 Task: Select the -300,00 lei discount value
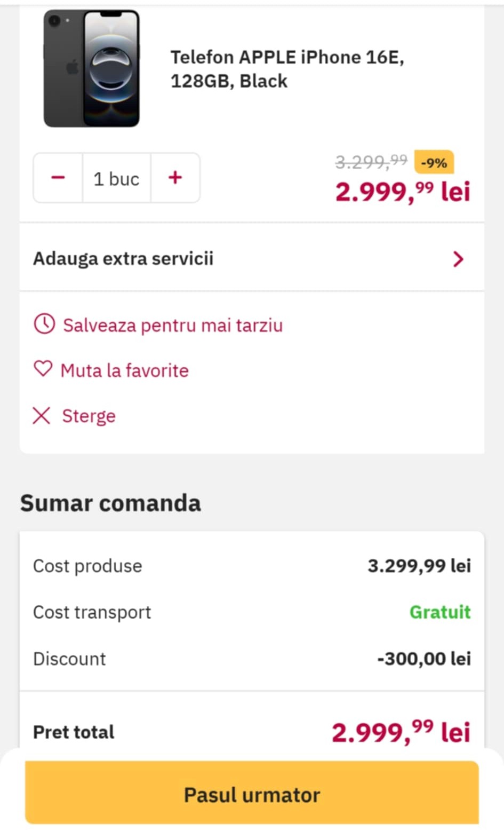coord(424,659)
